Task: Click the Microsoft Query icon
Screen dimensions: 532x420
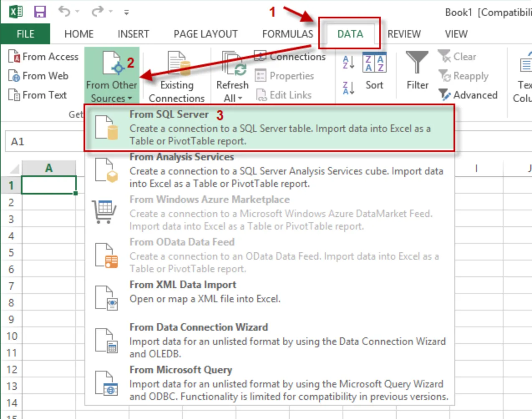Action: [106, 383]
